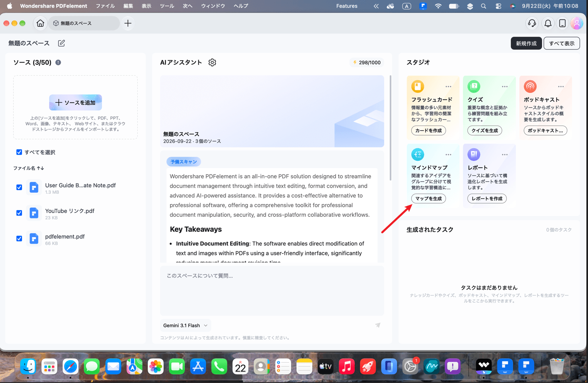This screenshot has width=588, height=383.
Task: Click the Podcast card icon
Action: coord(530,86)
